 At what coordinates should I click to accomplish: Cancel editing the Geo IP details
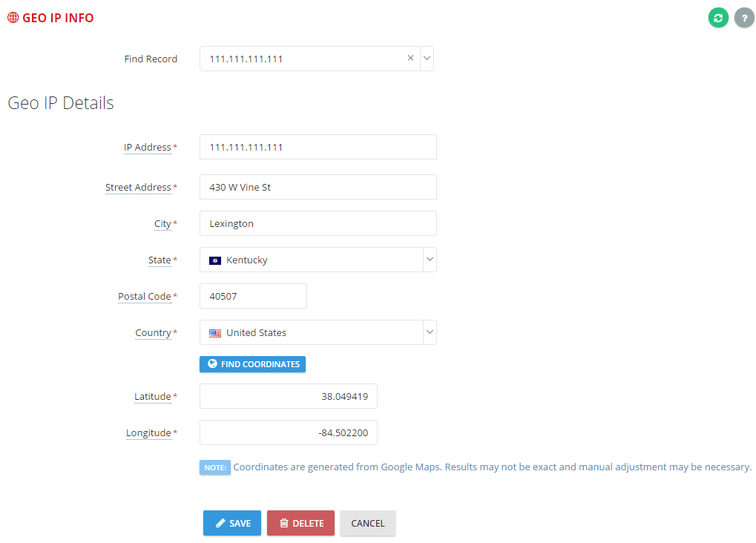pyautogui.click(x=367, y=523)
